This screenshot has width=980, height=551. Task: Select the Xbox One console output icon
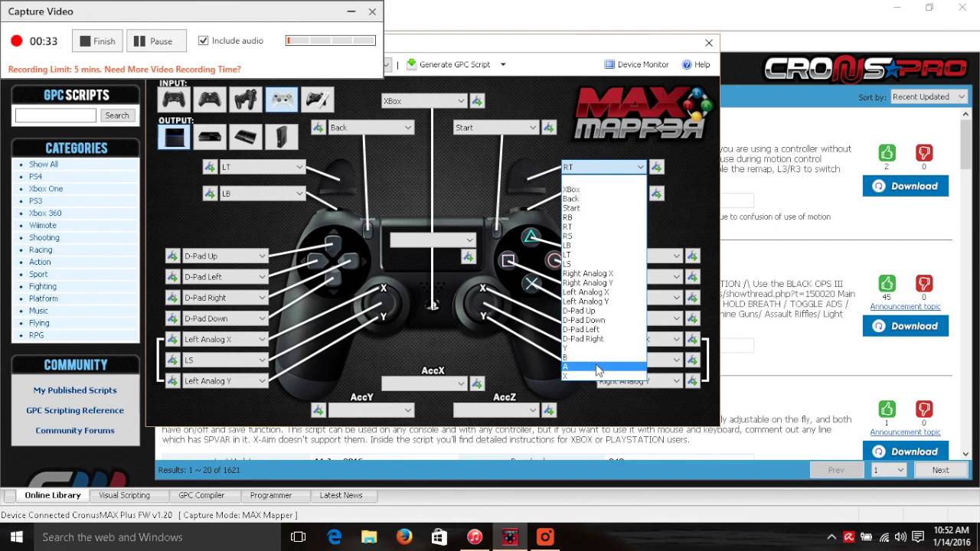click(209, 137)
